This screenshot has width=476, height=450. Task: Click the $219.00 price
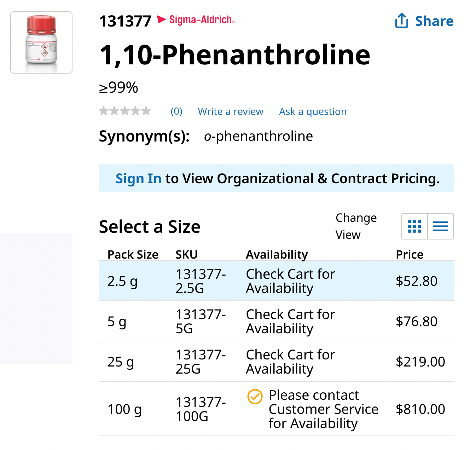[x=420, y=362]
